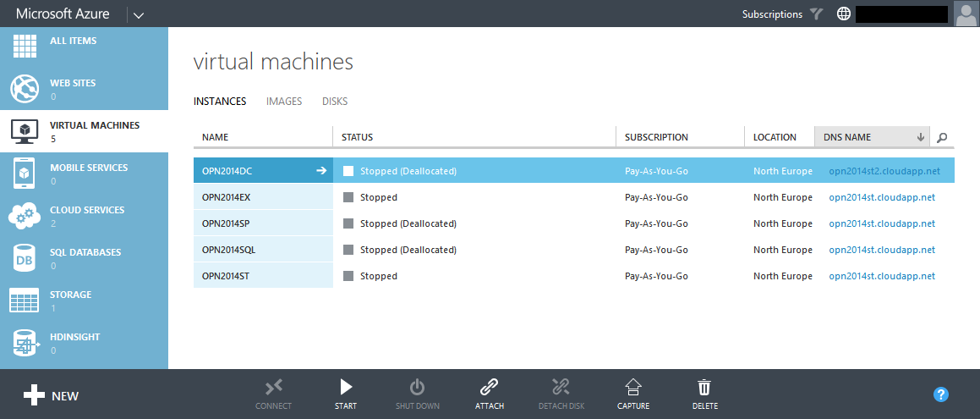The width and height of the screenshot is (980, 419).
Task: Open the opn2014st2.cloudapp.net link
Action: [x=884, y=171]
